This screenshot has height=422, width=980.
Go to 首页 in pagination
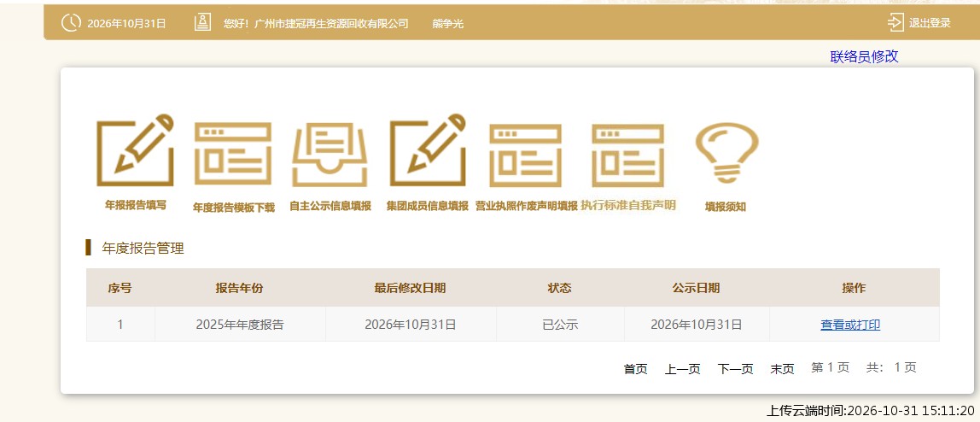click(x=636, y=369)
